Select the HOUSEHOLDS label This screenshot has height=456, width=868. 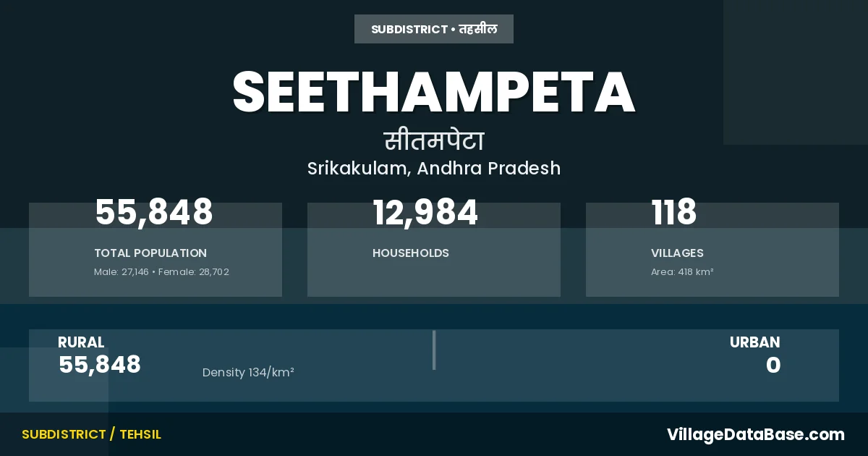pyautogui.click(x=411, y=253)
